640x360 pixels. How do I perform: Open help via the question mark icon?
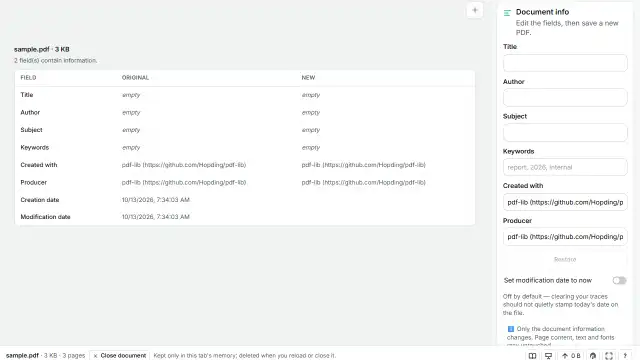click(625, 356)
